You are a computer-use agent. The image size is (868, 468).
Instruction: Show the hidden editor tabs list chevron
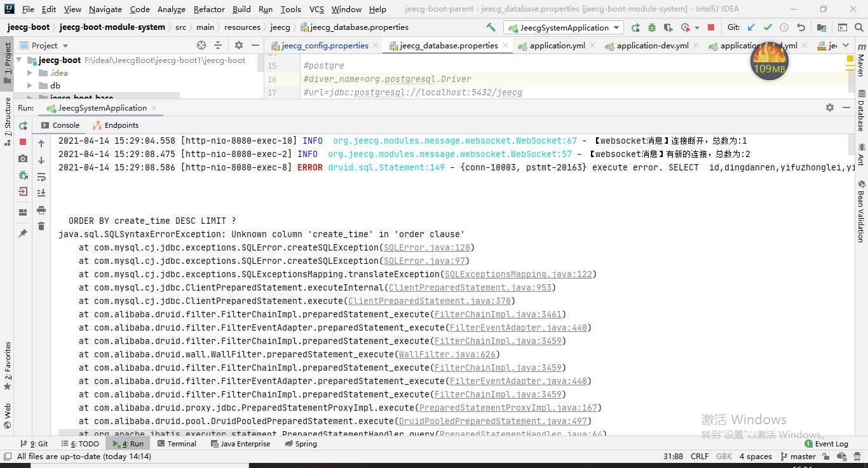point(844,46)
